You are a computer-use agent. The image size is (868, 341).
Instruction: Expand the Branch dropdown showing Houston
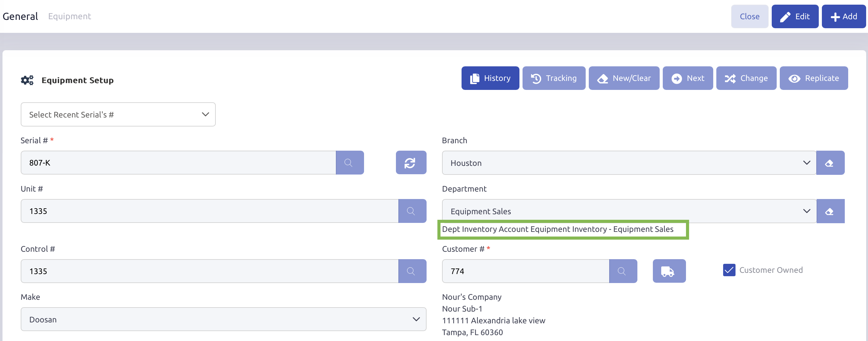(x=629, y=163)
